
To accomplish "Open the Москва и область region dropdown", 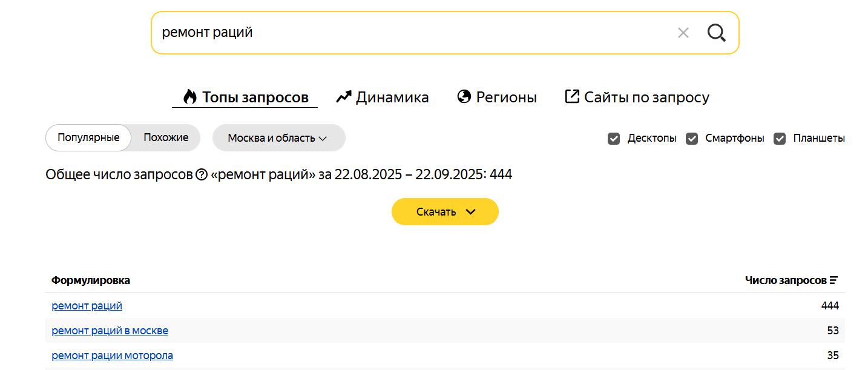I will [278, 138].
